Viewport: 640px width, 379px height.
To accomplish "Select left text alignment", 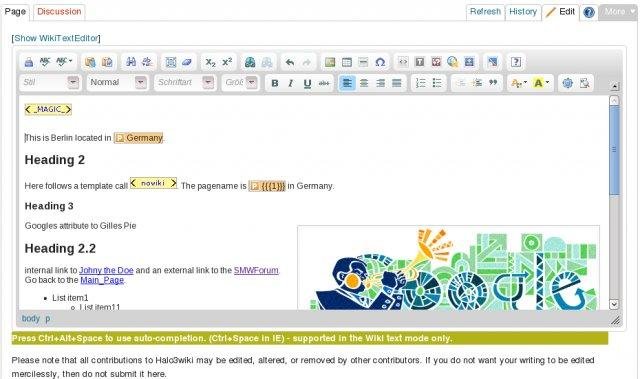I will pos(347,83).
